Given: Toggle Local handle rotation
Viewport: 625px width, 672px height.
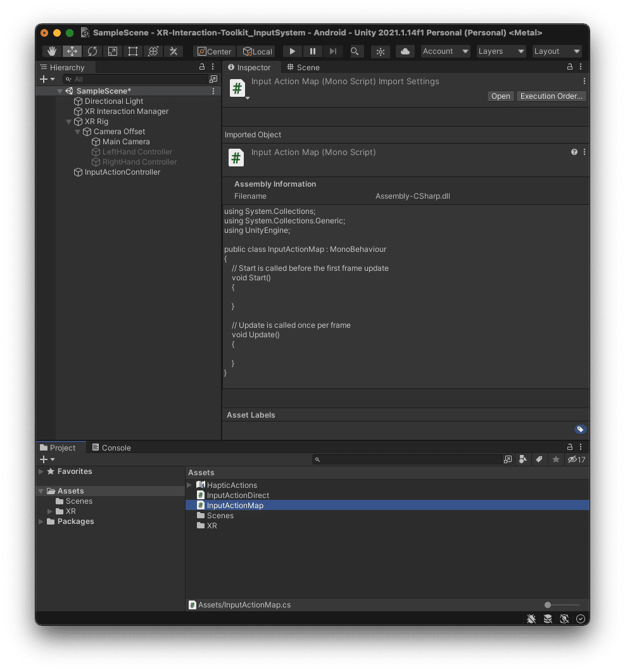Looking at the screenshot, I should tap(257, 51).
